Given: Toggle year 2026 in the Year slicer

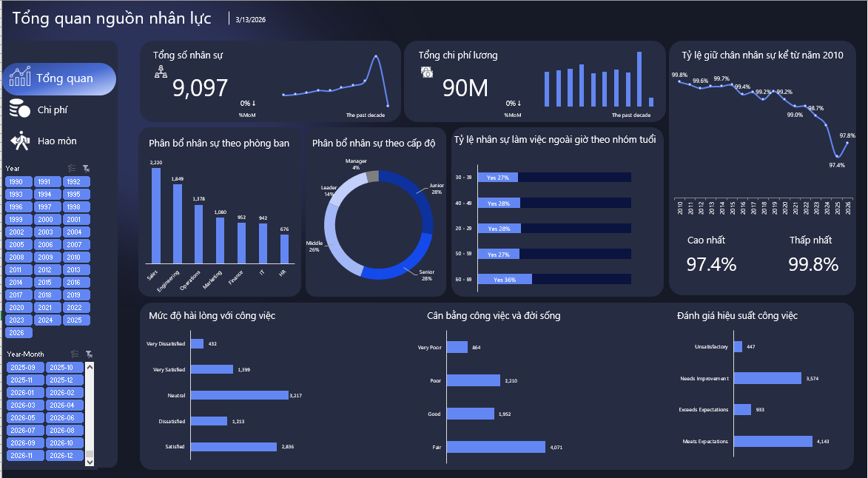Looking at the screenshot, I should (x=17, y=333).
